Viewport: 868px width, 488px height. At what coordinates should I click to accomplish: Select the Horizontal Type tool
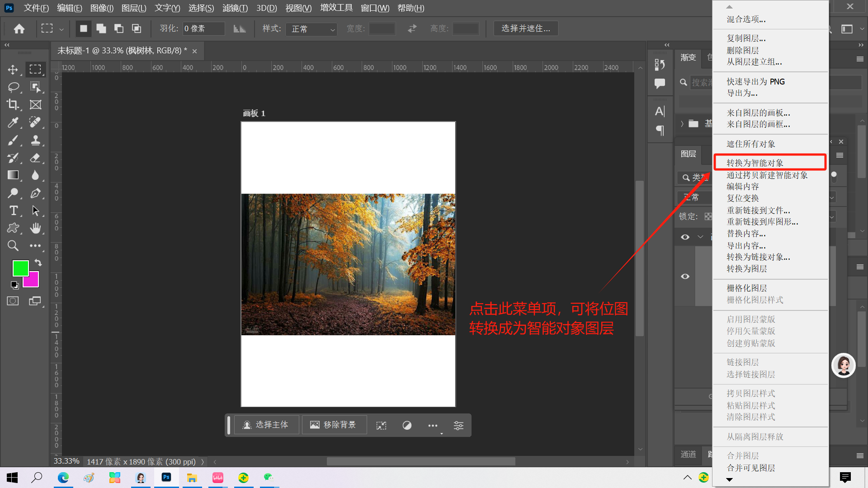13,211
